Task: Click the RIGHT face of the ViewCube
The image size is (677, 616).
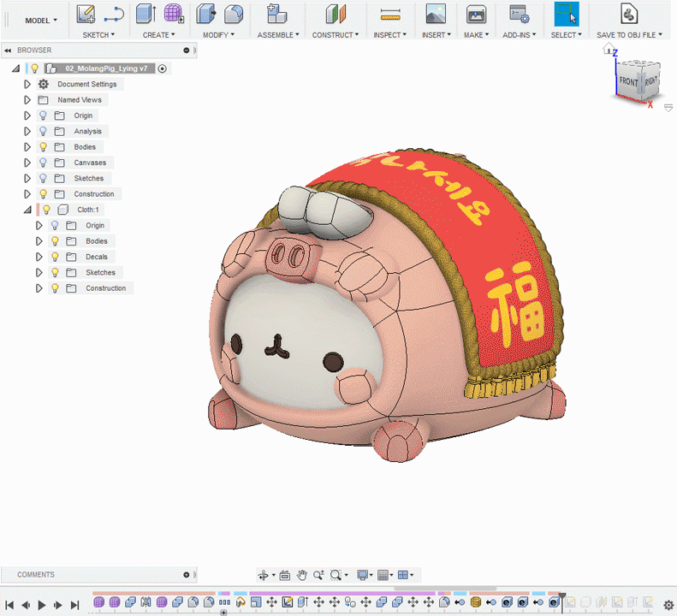Action: [x=651, y=80]
